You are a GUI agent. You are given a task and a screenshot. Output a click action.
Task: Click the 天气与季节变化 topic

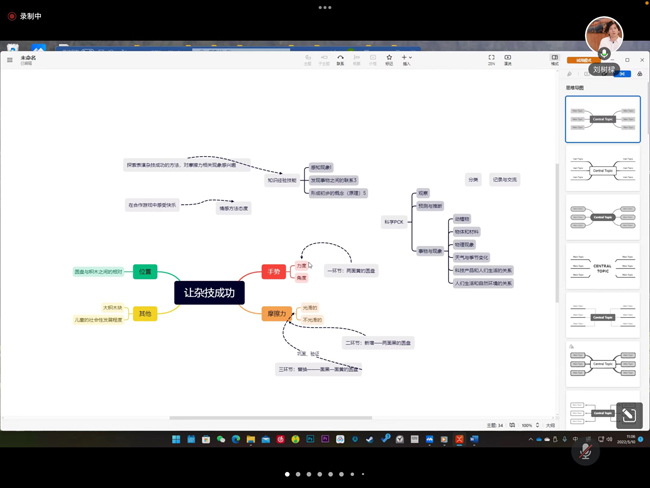click(x=471, y=257)
